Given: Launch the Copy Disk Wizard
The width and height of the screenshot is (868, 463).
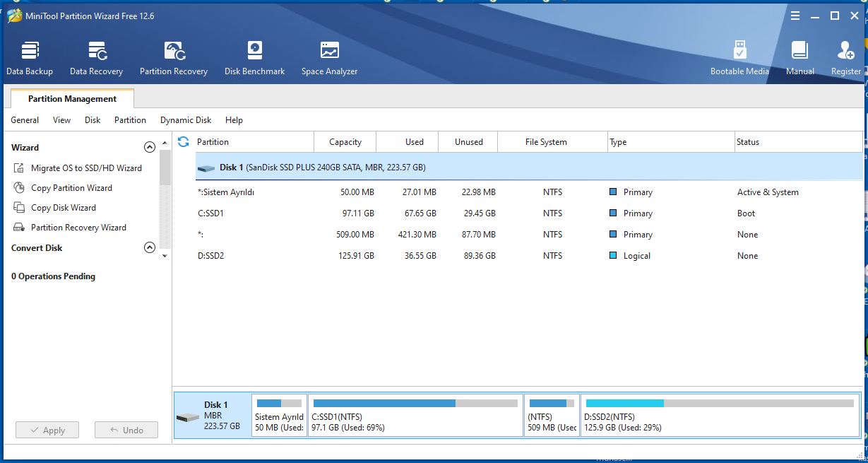Looking at the screenshot, I should tap(64, 208).
